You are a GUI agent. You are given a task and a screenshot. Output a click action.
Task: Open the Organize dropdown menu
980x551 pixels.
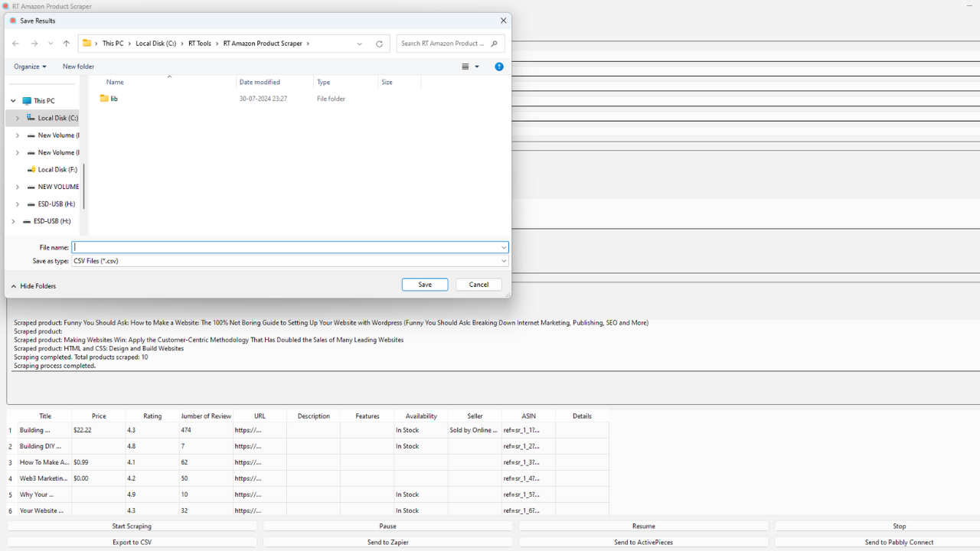click(30, 67)
